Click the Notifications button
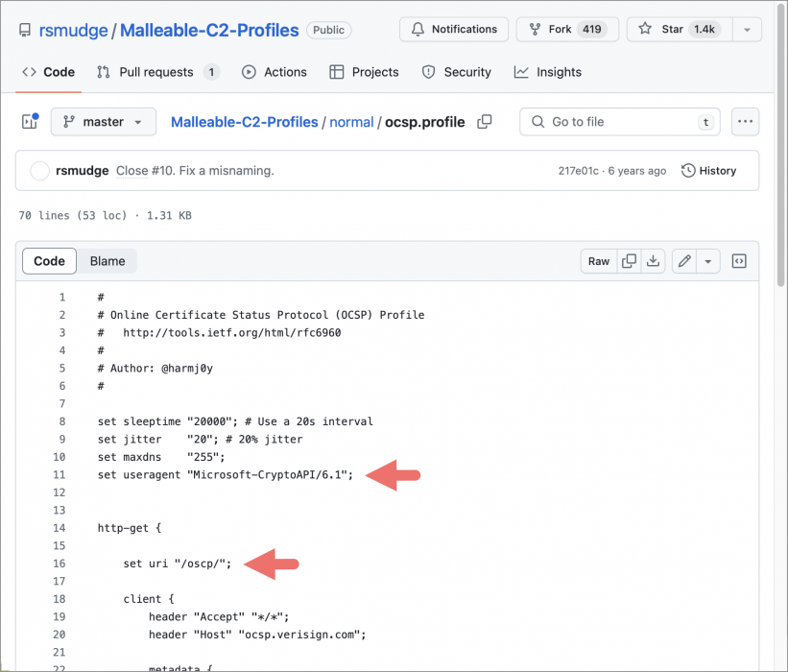The height and width of the screenshot is (672, 788). click(x=454, y=30)
